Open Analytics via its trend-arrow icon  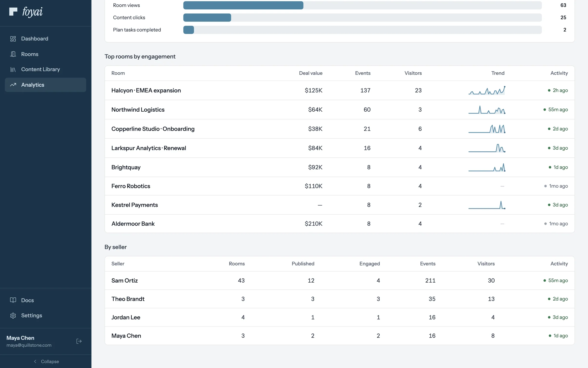tap(13, 85)
